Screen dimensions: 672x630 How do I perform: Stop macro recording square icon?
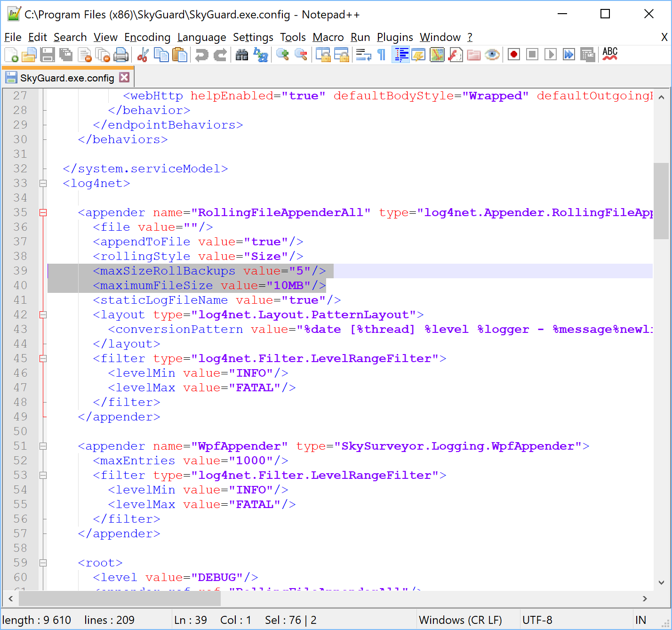click(532, 55)
